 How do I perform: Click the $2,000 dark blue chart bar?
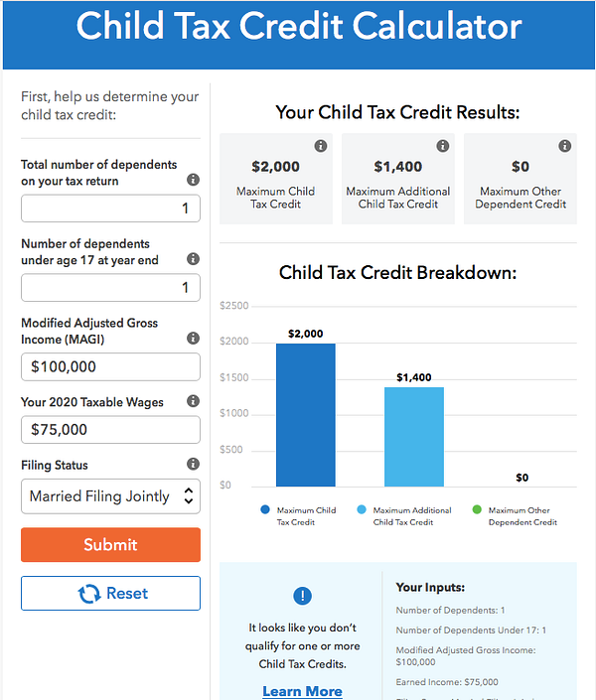(306, 415)
